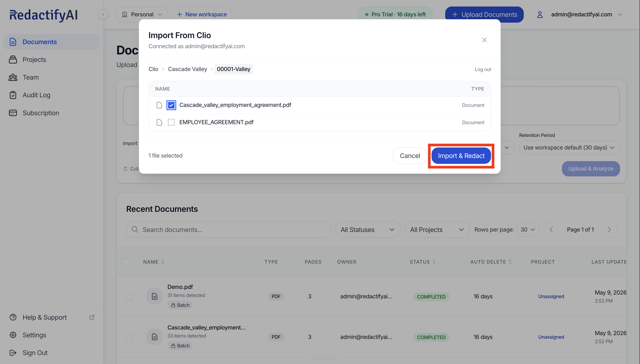This screenshot has height=364, width=640.
Task: Sort documents by the STATUS column
Action: click(x=423, y=262)
